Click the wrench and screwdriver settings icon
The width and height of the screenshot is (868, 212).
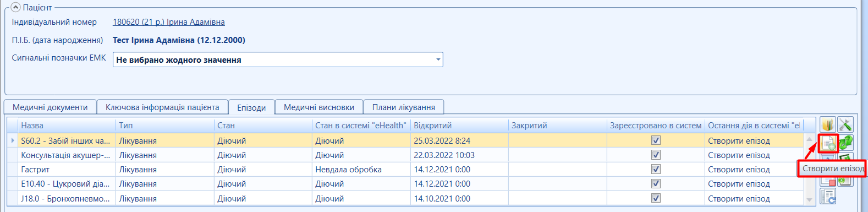coord(845,125)
